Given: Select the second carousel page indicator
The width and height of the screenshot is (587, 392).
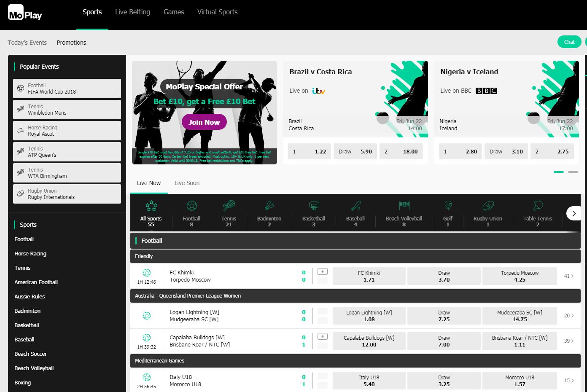Looking at the screenshot, I should [573, 172].
